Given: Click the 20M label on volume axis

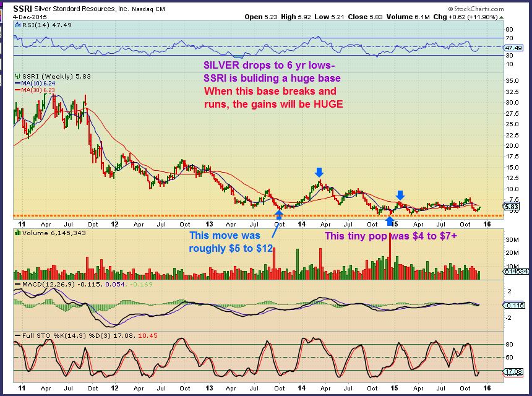Looking at the screenshot, I should pos(512,253).
